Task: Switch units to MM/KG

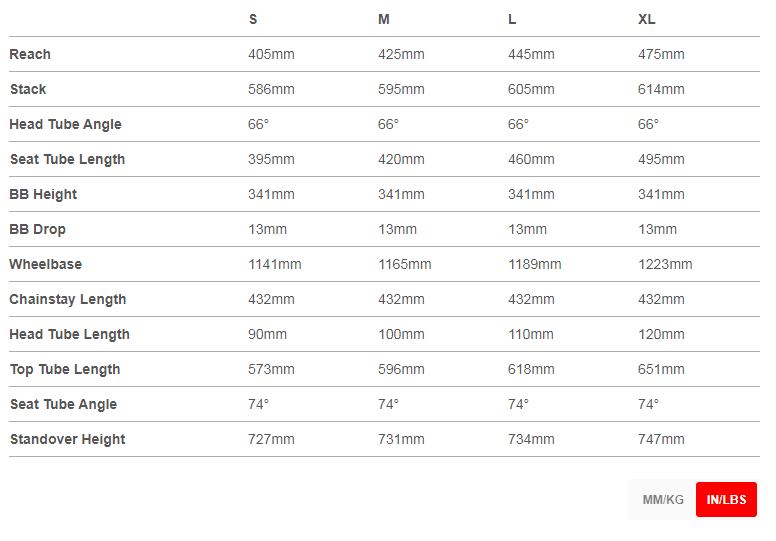Action: 663,500
